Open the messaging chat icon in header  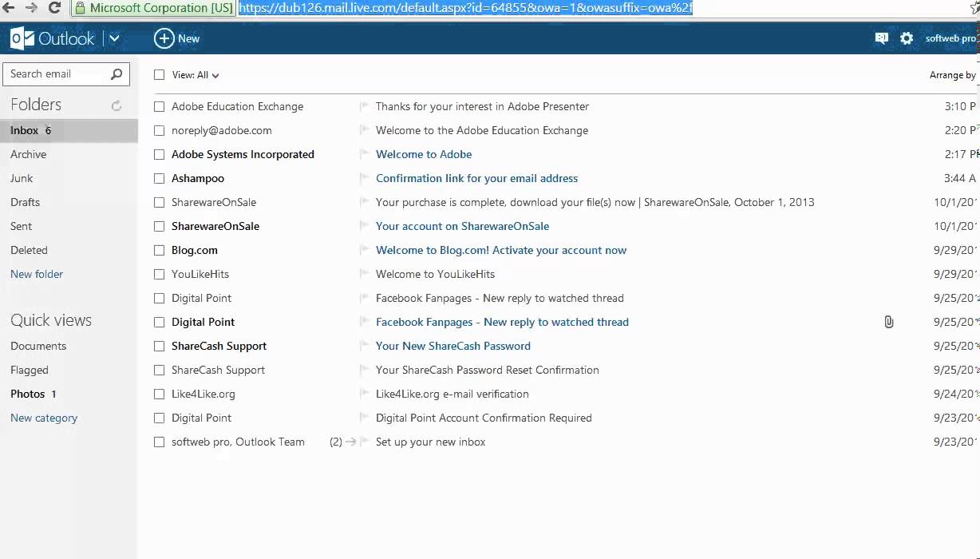pyautogui.click(x=881, y=38)
